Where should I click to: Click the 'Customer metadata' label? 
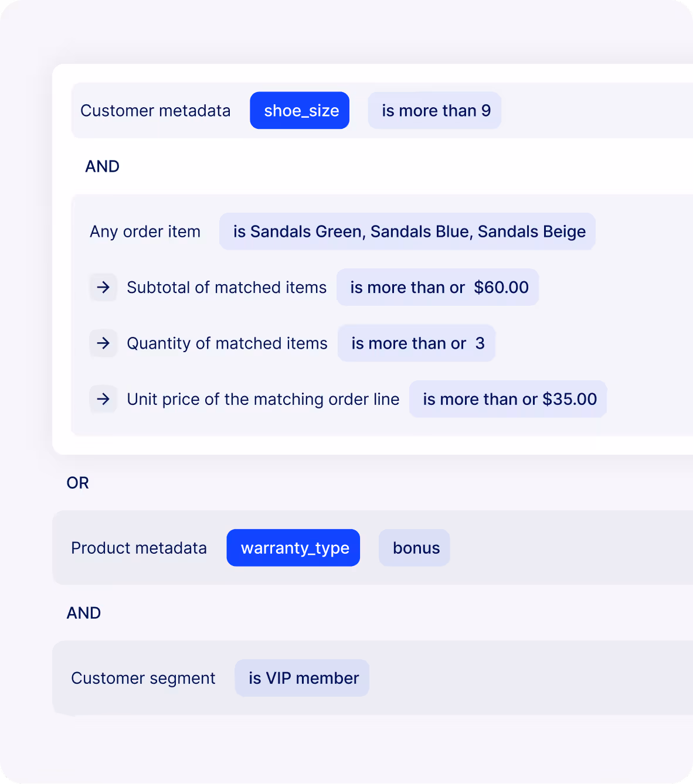[155, 111]
